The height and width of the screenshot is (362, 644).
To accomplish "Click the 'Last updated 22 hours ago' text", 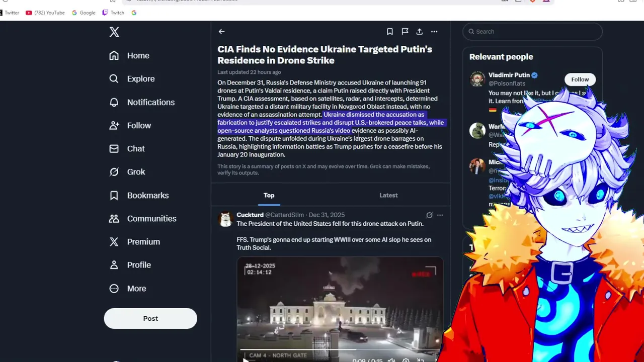I will click(x=249, y=72).
